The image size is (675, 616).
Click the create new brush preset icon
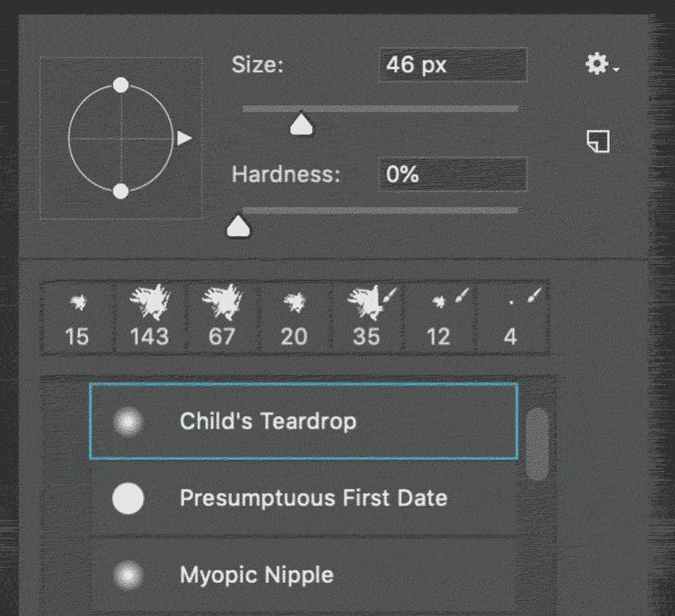click(599, 141)
